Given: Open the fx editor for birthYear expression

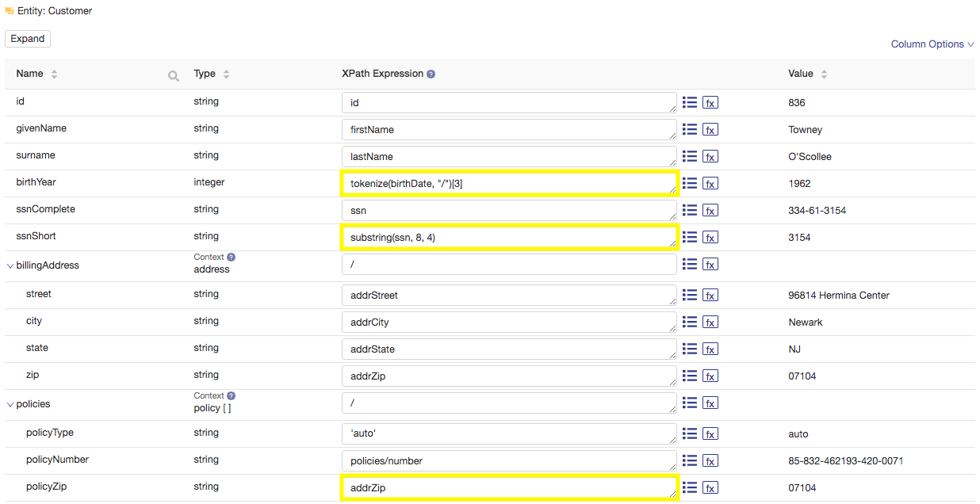Looking at the screenshot, I should 710,183.
